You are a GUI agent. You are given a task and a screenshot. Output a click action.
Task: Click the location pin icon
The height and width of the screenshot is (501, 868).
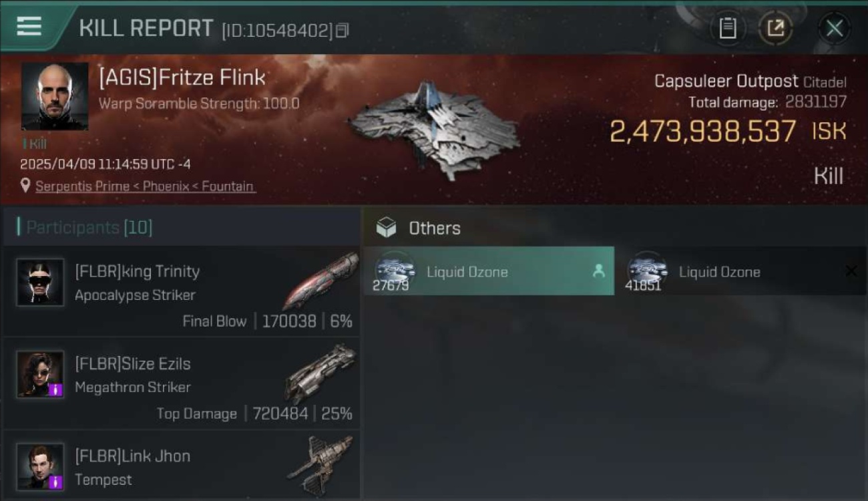pyautogui.click(x=25, y=186)
